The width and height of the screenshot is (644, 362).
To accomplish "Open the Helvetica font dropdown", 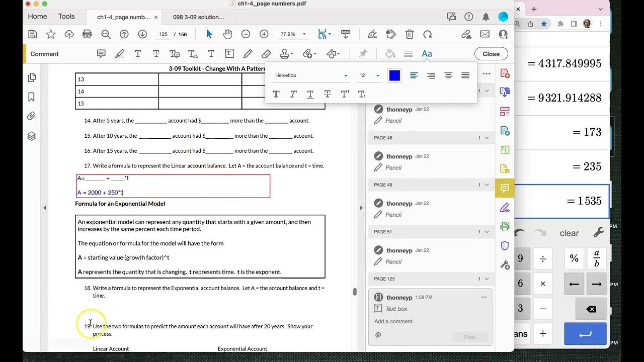I will pos(311,75).
